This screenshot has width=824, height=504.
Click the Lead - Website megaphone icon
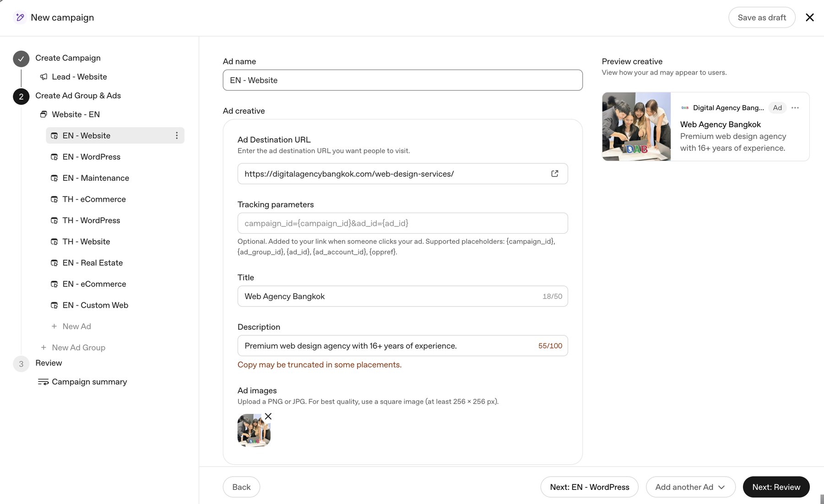pos(43,77)
